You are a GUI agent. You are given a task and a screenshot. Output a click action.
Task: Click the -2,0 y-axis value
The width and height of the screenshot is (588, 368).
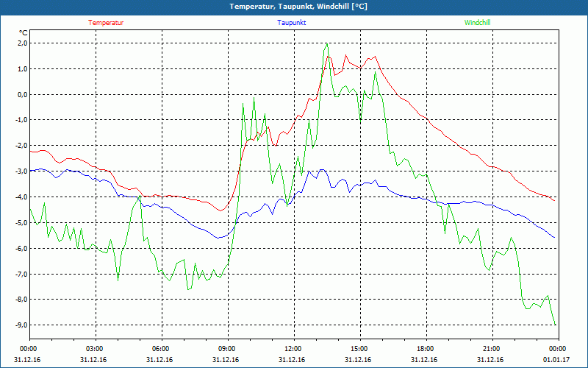[21, 146]
